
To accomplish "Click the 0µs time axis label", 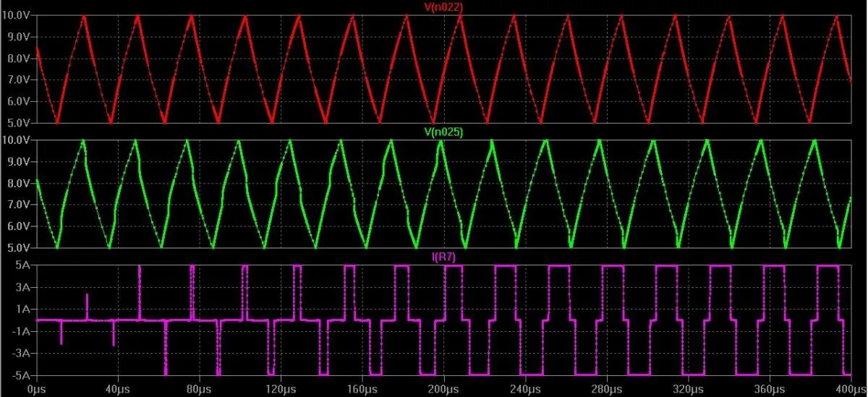I will point(36,390).
